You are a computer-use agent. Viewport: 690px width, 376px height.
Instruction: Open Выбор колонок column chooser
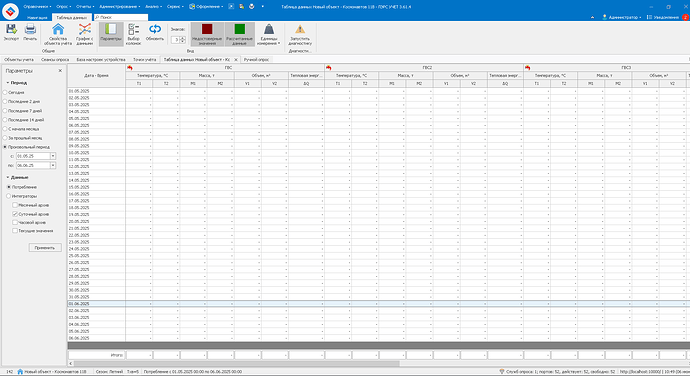(133, 29)
